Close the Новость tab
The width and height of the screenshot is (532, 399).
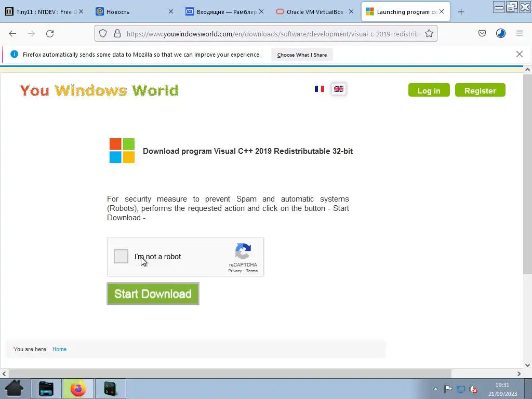tap(171, 11)
